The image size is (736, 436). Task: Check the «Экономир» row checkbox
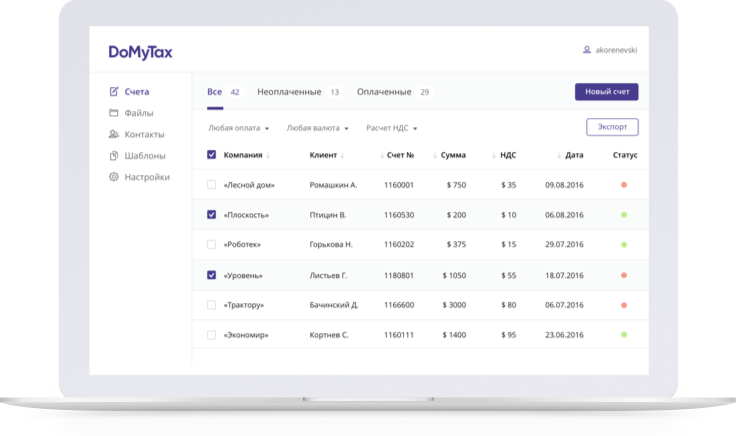tap(212, 335)
